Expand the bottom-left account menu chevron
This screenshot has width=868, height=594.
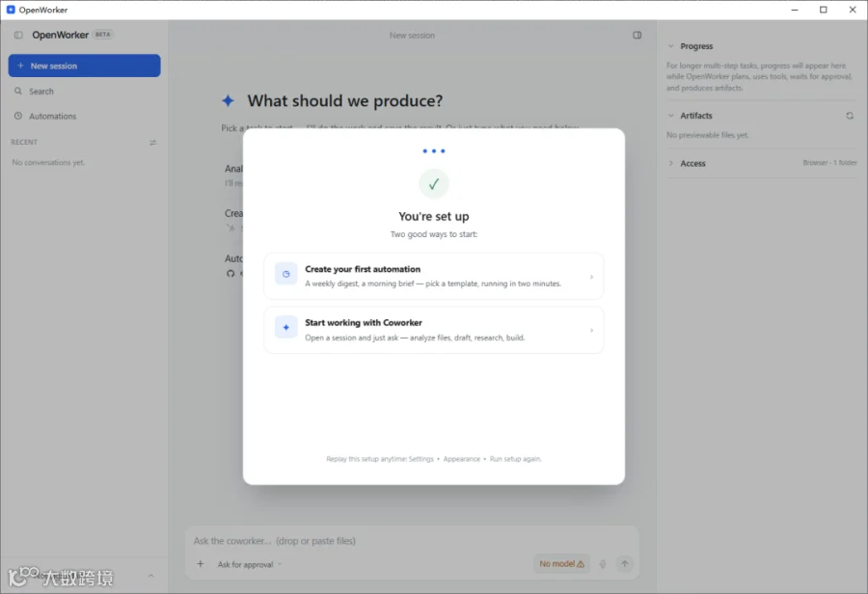click(150, 576)
